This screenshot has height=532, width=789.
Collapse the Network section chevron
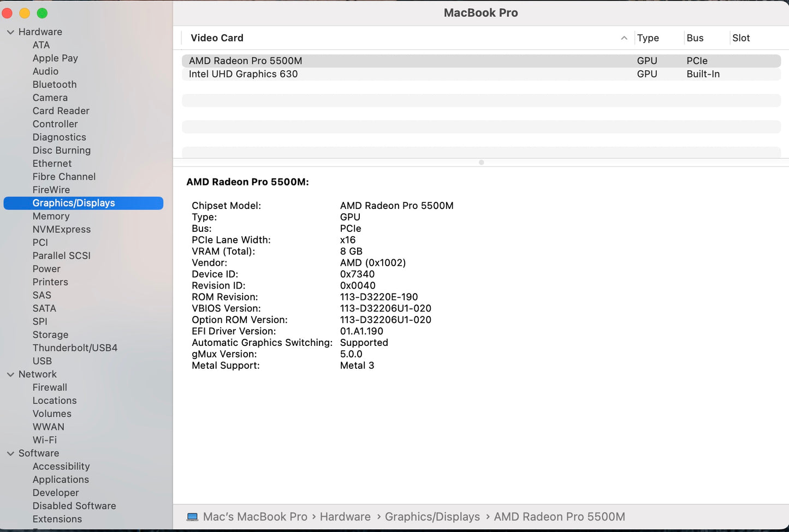point(10,374)
